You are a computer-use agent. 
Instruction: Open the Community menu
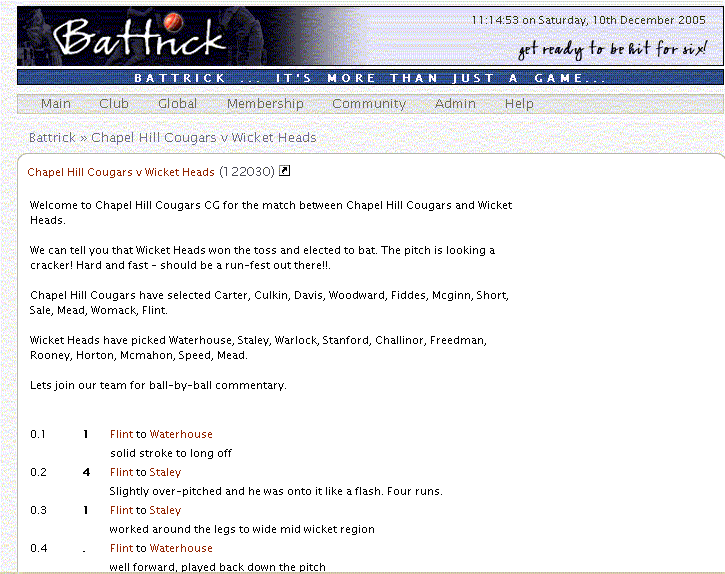pos(369,104)
